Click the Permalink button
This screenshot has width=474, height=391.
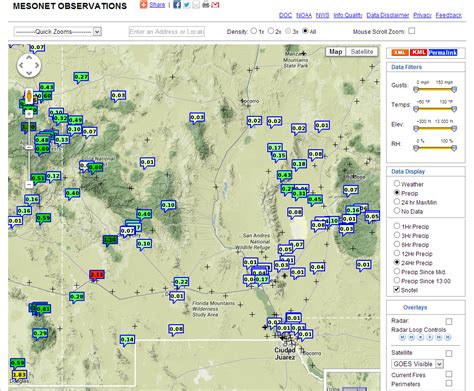click(x=443, y=53)
